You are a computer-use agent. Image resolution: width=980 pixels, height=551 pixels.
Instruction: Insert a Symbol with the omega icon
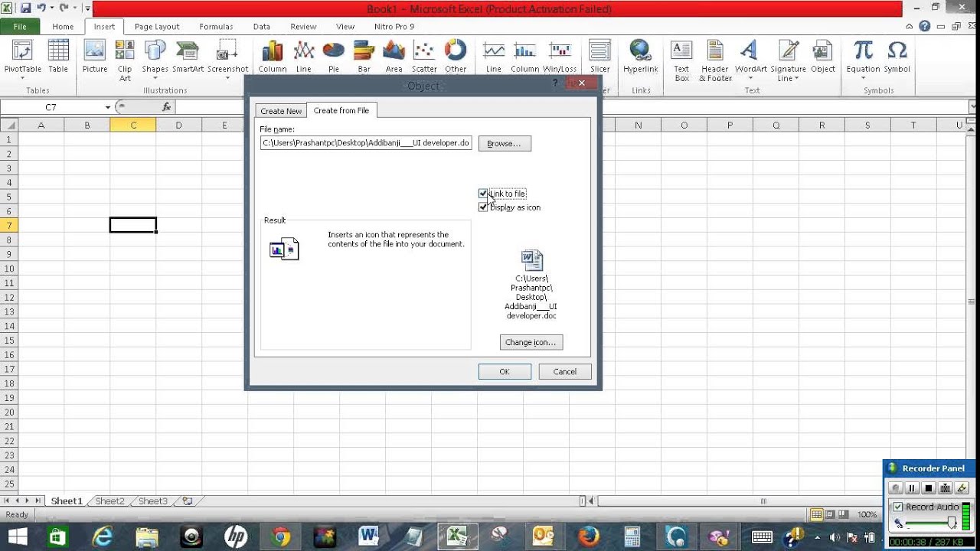point(897,57)
